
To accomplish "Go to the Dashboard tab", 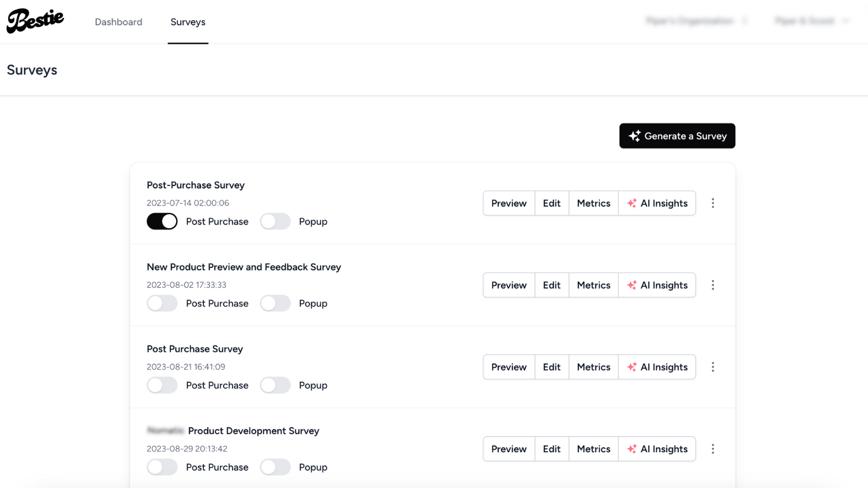I will pyautogui.click(x=118, y=22).
